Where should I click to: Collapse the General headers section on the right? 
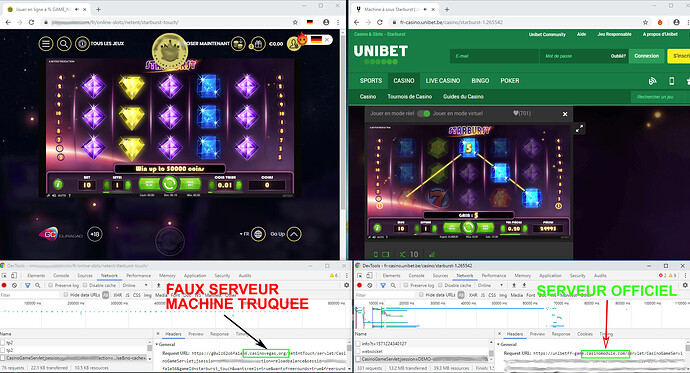click(499, 344)
